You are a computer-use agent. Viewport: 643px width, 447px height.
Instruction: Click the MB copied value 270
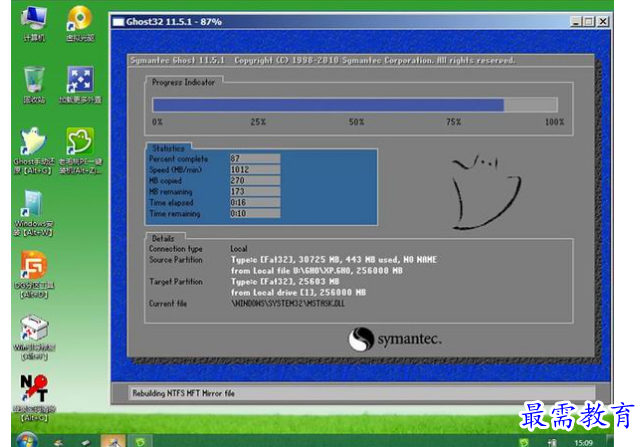click(255, 180)
